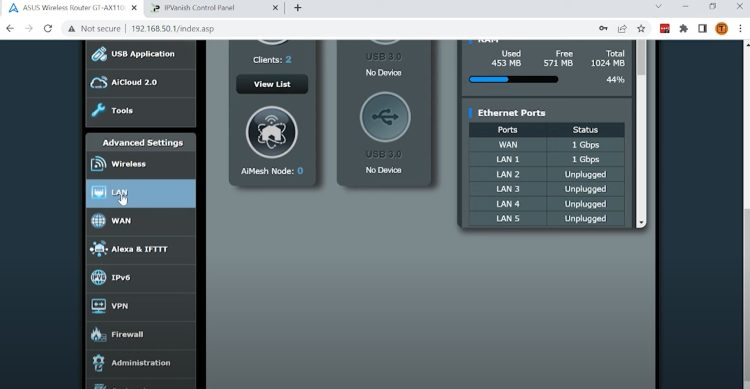Open the Tools section
The height and width of the screenshot is (389, 750).
(x=141, y=111)
